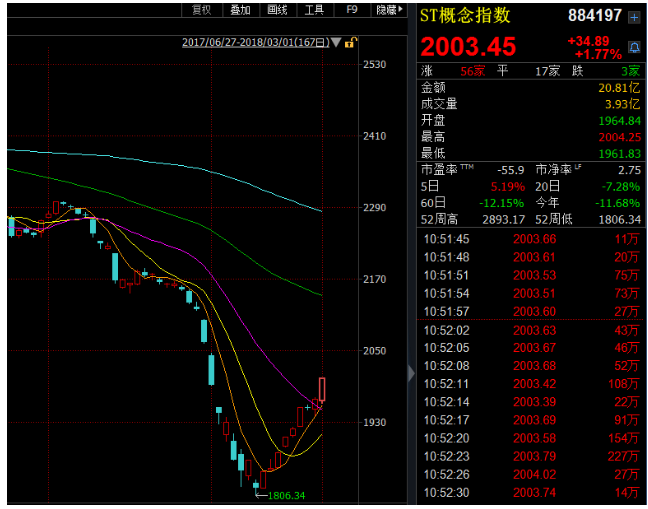Open date range dropdown arrow near 167日

(x=337, y=42)
